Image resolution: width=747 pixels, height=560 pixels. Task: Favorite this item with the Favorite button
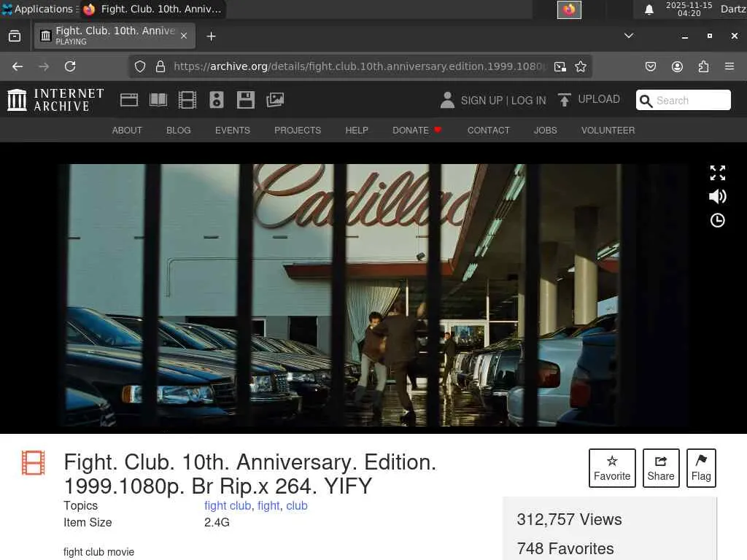coord(612,468)
